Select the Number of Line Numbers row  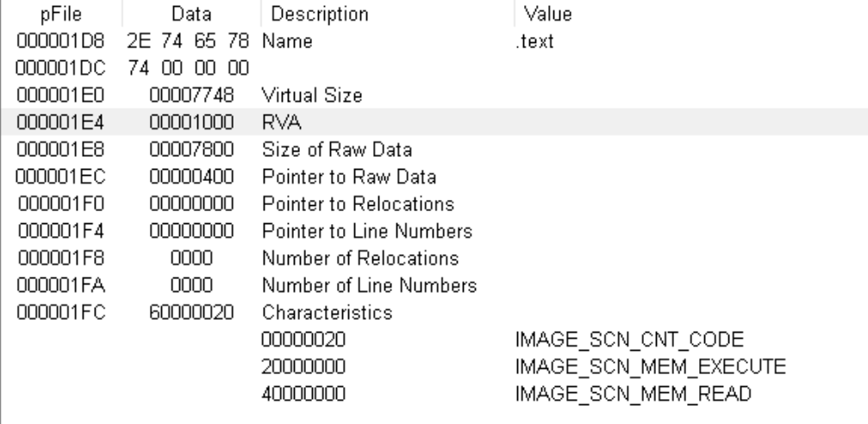(x=434, y=285)
